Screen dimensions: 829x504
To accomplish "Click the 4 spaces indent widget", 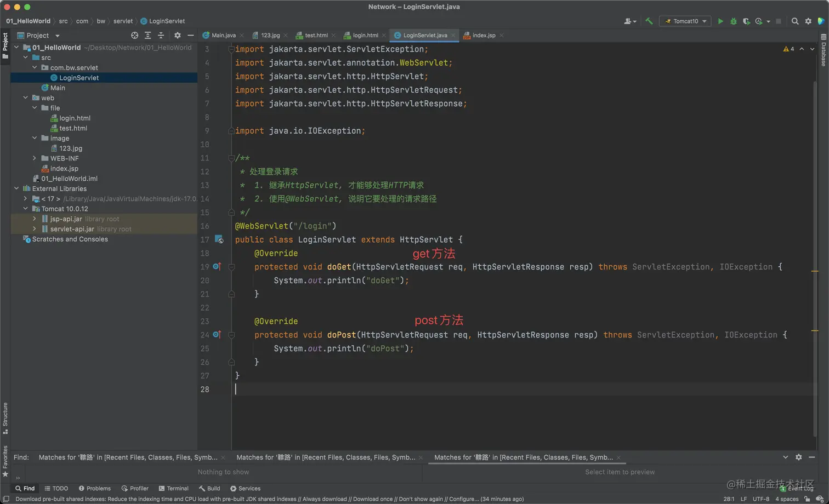I will click(x=787, y=499).
